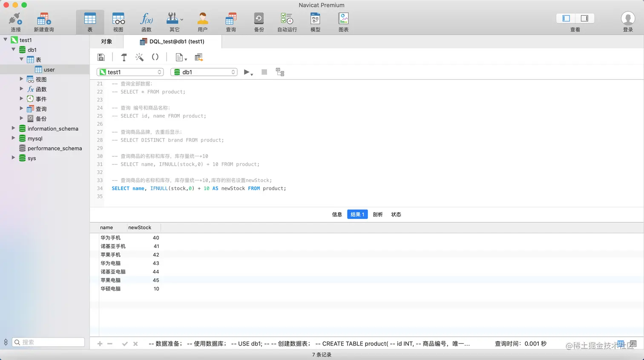Expand the 事件 tree node in sidebar
This screenshot has width=644, height=360.
(22, 98)
